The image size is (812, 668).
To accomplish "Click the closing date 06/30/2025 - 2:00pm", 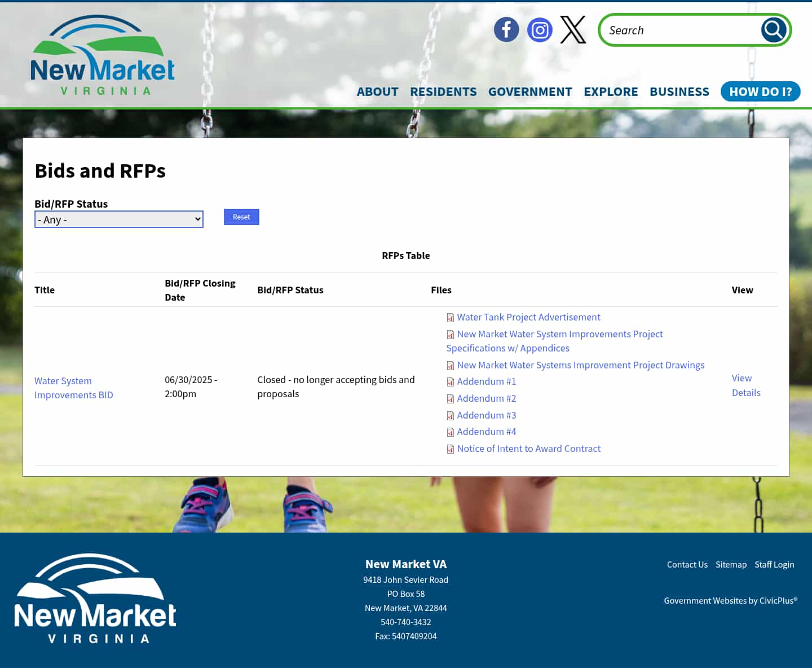I will 191,386.
